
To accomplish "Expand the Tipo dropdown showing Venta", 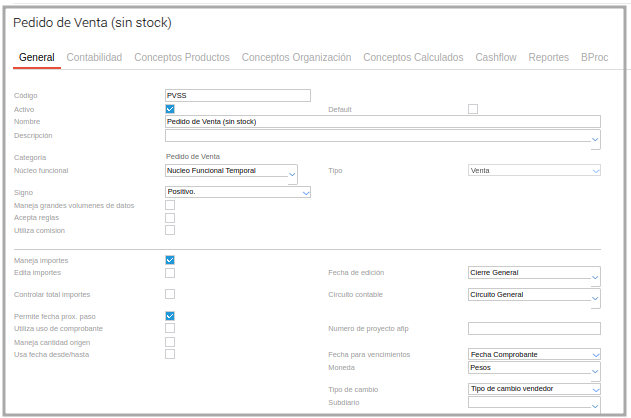I will click(534, 171).
